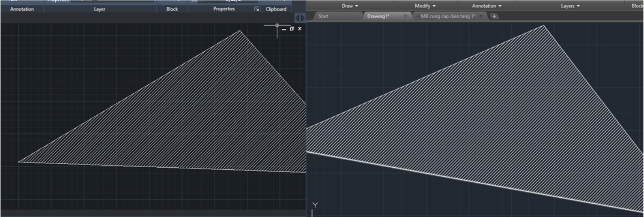Click the Block panel title in left window
The image size is (644, 217).
coord(172,9)
